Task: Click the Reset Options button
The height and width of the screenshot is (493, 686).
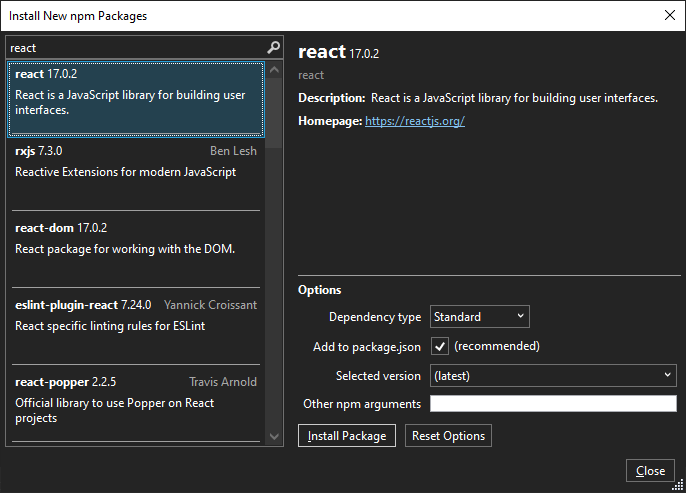Action: [448, 436]
